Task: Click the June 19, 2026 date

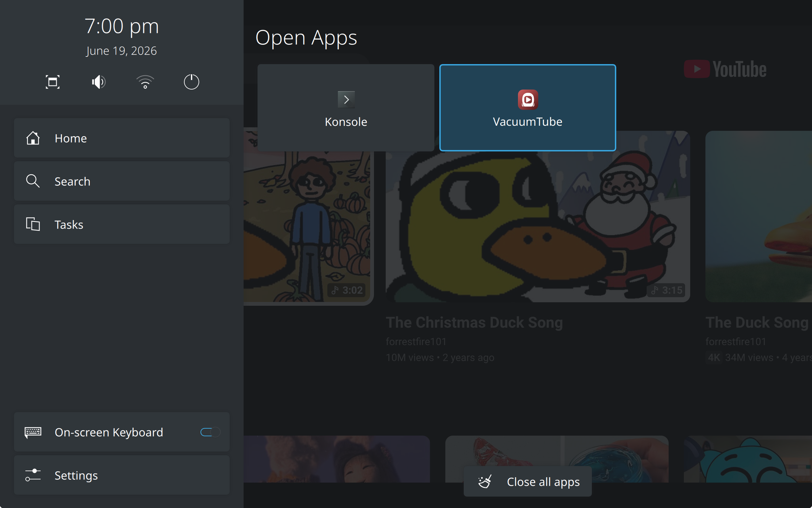Action: coord(121,51)
